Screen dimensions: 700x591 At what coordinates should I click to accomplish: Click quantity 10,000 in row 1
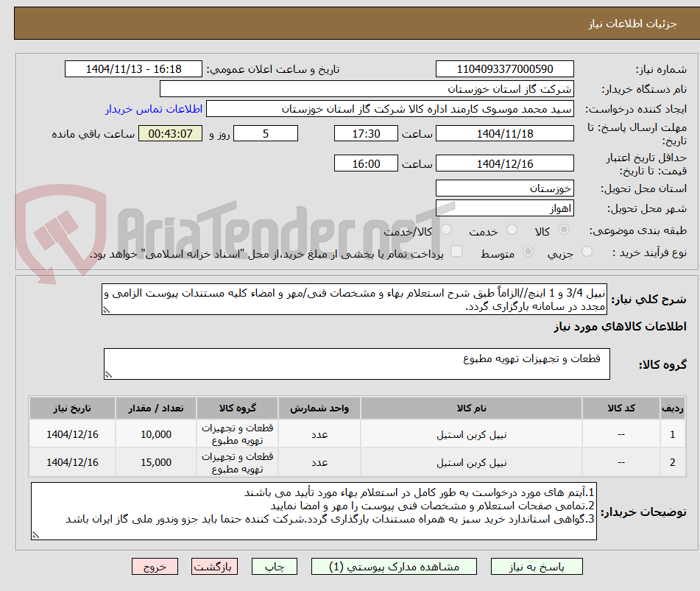(x=156, y=434)
